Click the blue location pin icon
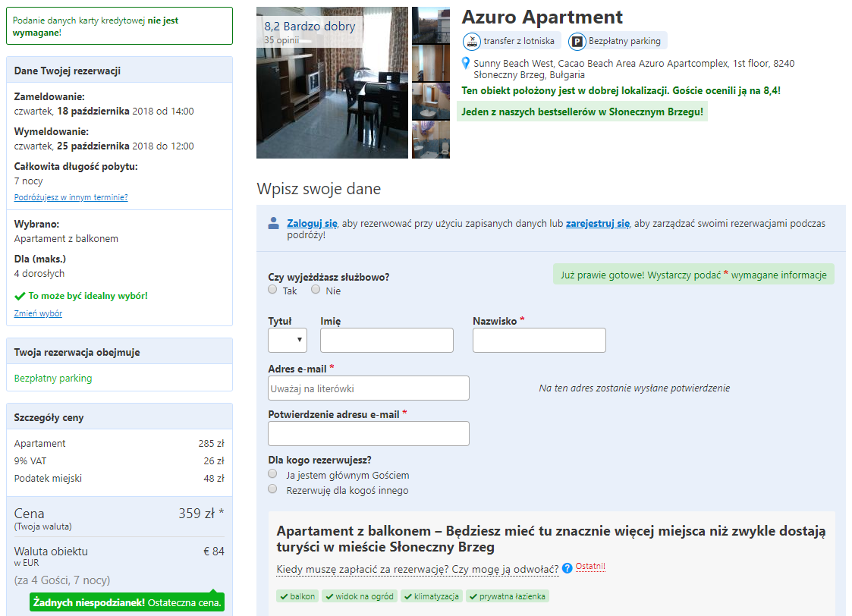The image size is (852, 616). coord(466,63)
